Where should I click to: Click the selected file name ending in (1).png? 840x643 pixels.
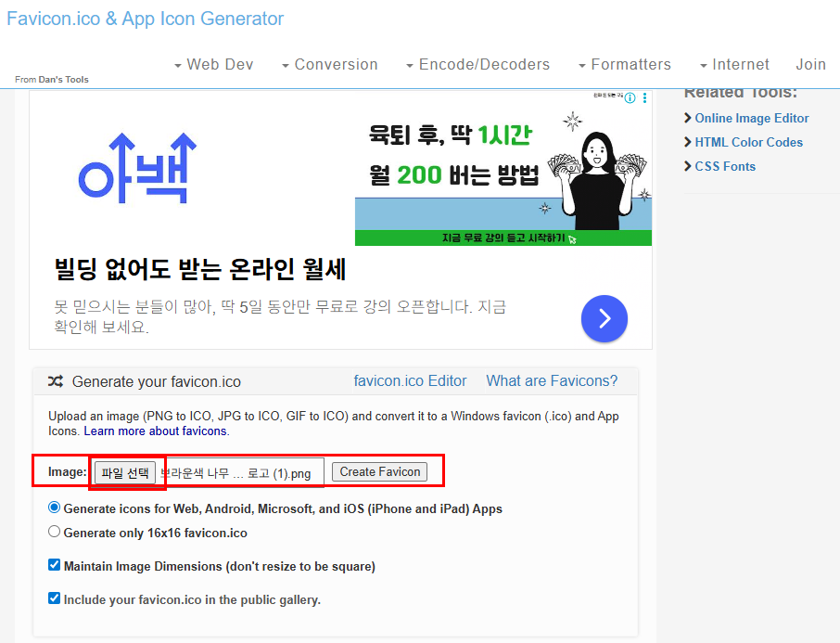pos(235,473)
